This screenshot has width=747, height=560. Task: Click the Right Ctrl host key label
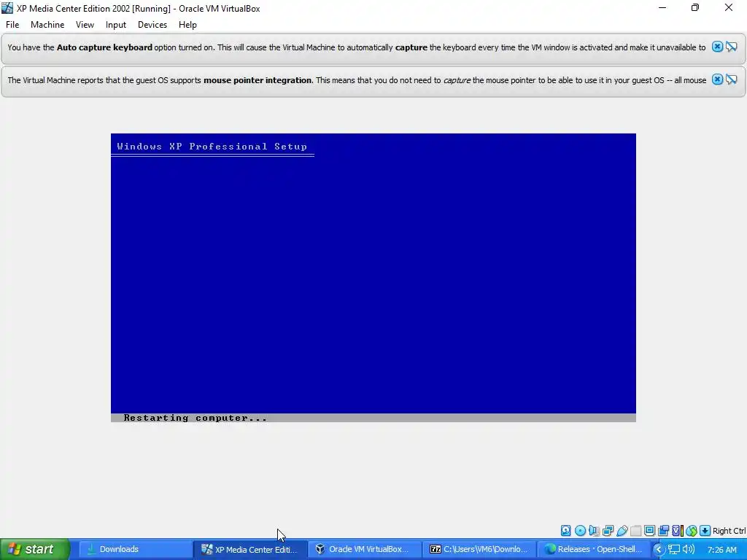[x=729, y=531]
